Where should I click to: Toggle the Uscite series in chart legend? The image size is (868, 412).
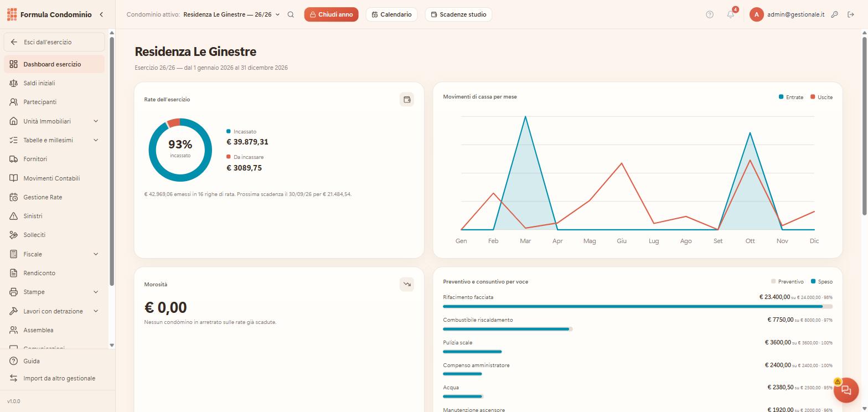[x=821, y=97]
